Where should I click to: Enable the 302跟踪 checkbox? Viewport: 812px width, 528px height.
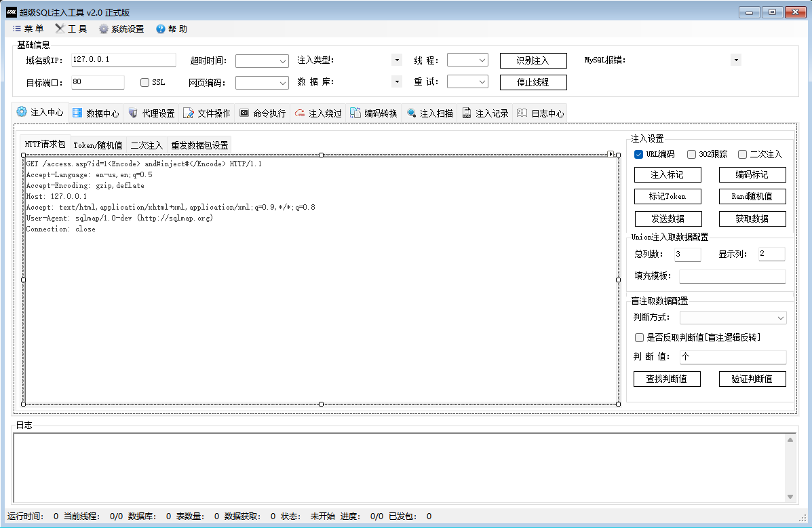(x=691, y=155)
